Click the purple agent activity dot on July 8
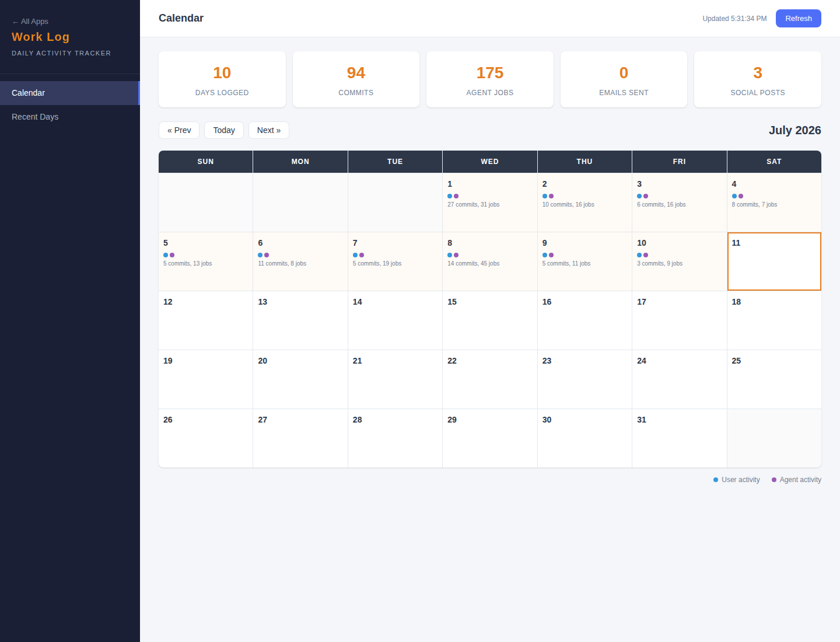Image resolution: width=840 pixels, height=642 pixels. click(x=456, y=255)
